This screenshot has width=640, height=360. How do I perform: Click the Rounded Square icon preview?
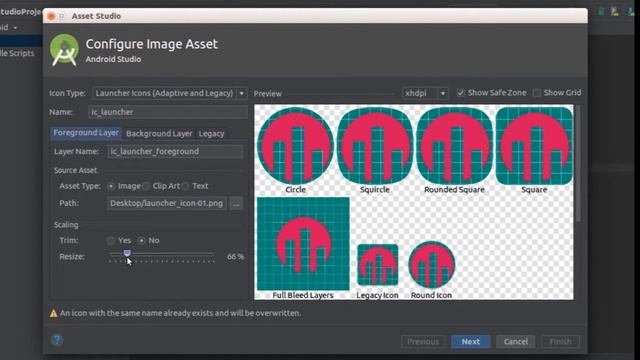(454, 146)
